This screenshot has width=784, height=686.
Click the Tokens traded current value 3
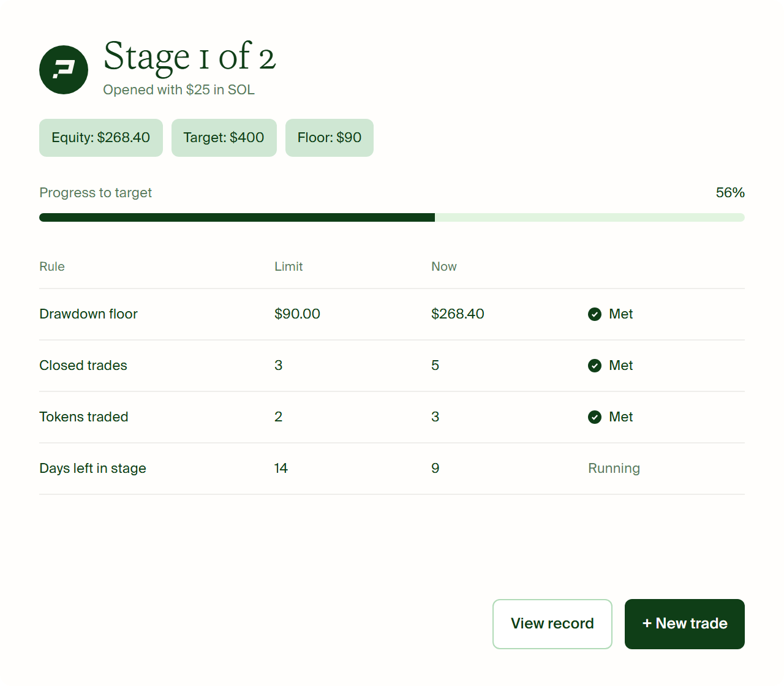pos(435,417)
